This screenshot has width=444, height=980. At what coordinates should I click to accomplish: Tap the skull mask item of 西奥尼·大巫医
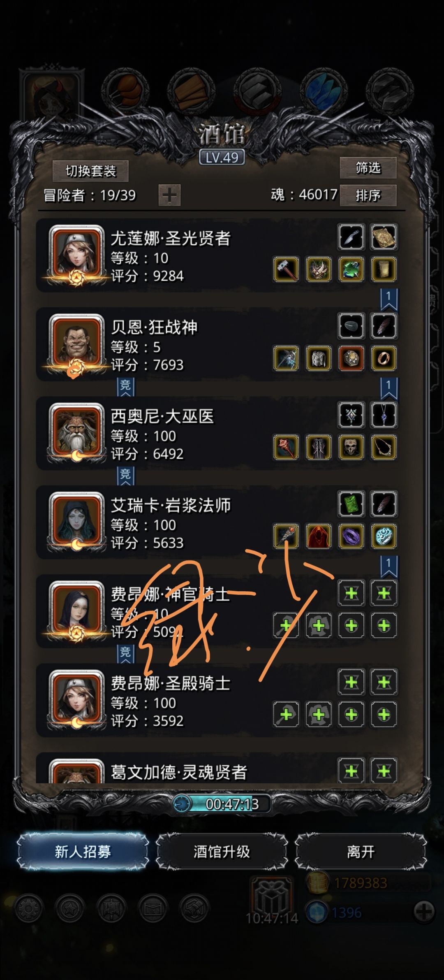[x=351, y=447]
